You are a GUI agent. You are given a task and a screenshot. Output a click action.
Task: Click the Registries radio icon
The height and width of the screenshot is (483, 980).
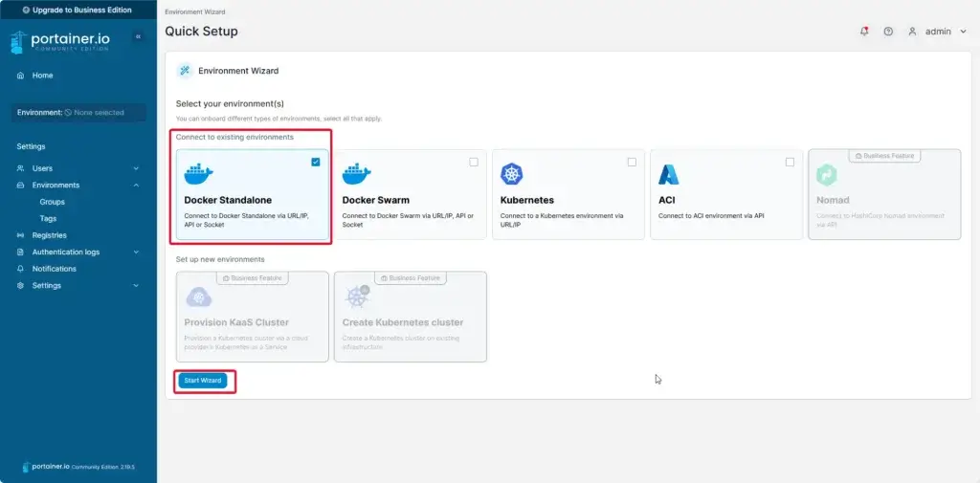pyautogui.click(x=21, y=235)
